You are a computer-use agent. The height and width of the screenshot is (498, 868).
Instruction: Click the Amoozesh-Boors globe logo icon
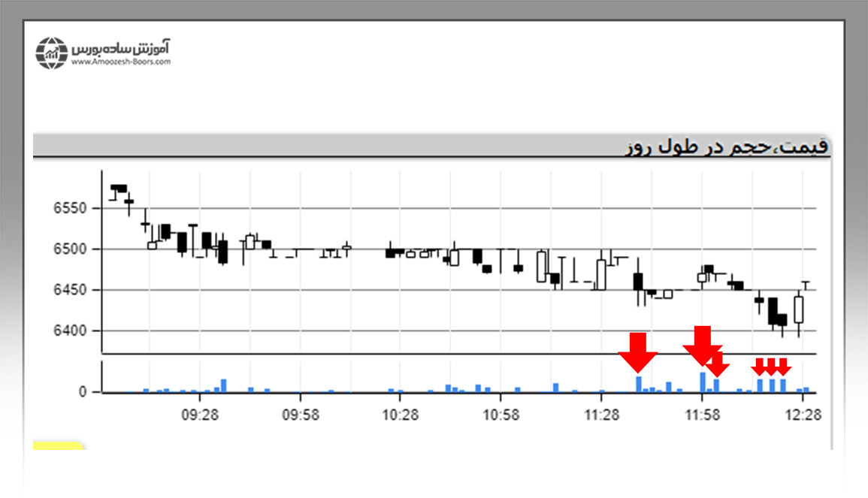[x=52, y=53]
